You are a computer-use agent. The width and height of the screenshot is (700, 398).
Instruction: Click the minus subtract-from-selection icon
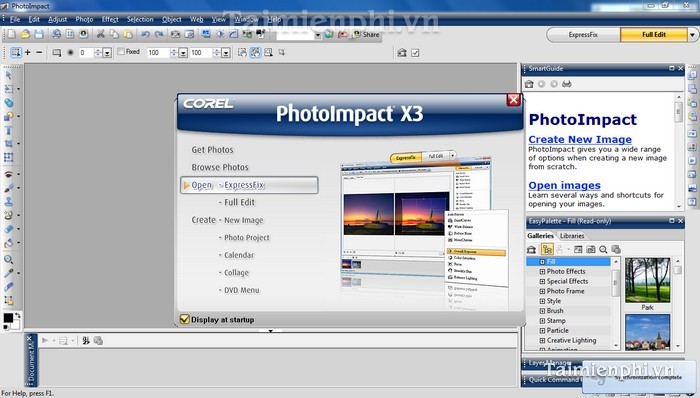tap(39, 52)
